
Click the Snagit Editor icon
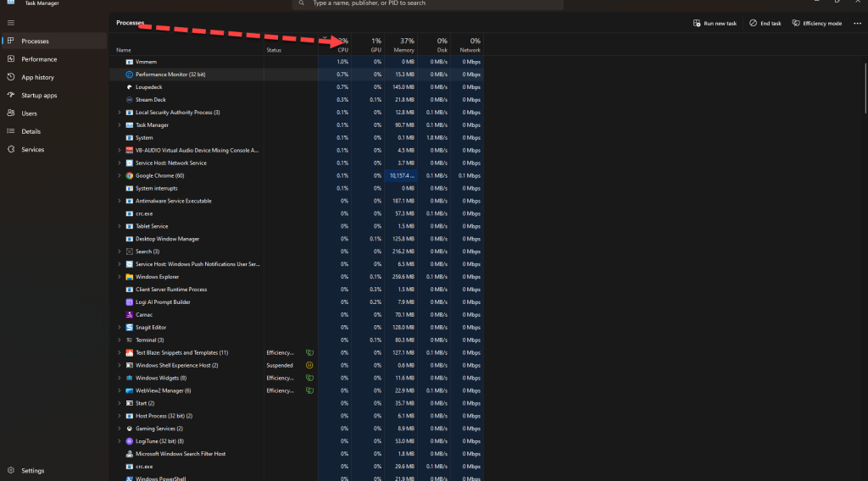coord(129,328)
